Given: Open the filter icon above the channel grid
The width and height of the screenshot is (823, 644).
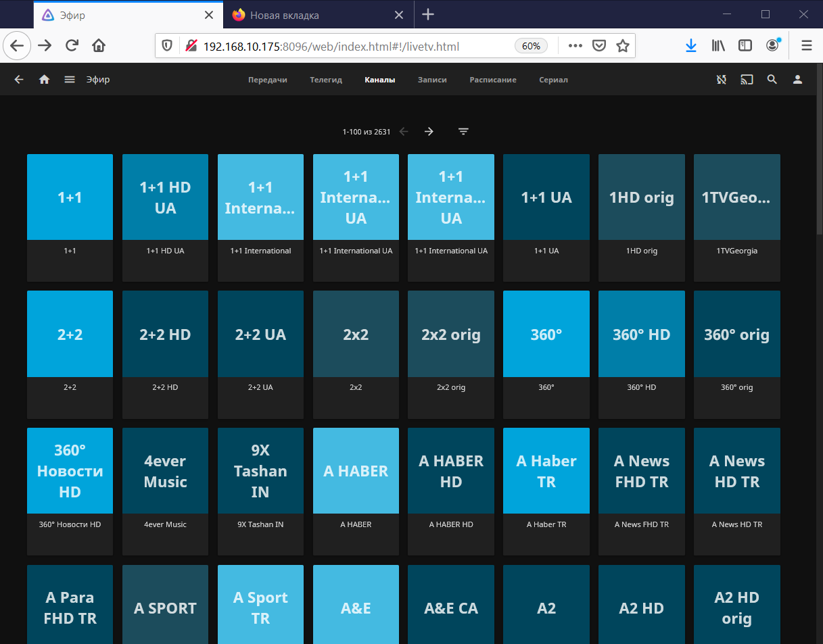Looking at the screenshot, I should point(463,131).
